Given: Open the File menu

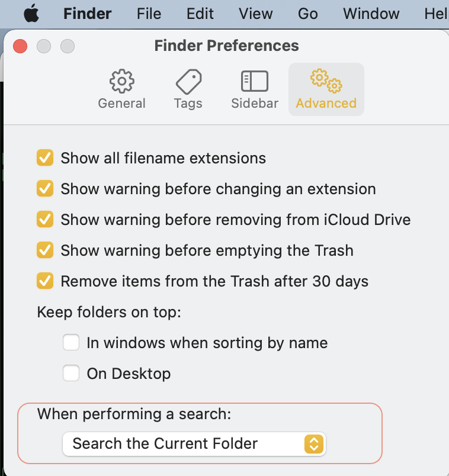Looking at the screenshot, I should (x=149, y=14).
